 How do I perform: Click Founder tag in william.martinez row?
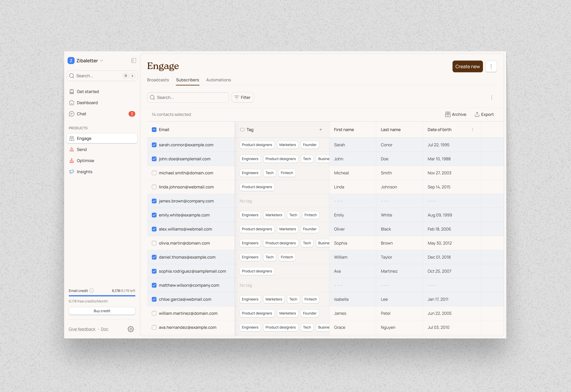pos(310,313)
